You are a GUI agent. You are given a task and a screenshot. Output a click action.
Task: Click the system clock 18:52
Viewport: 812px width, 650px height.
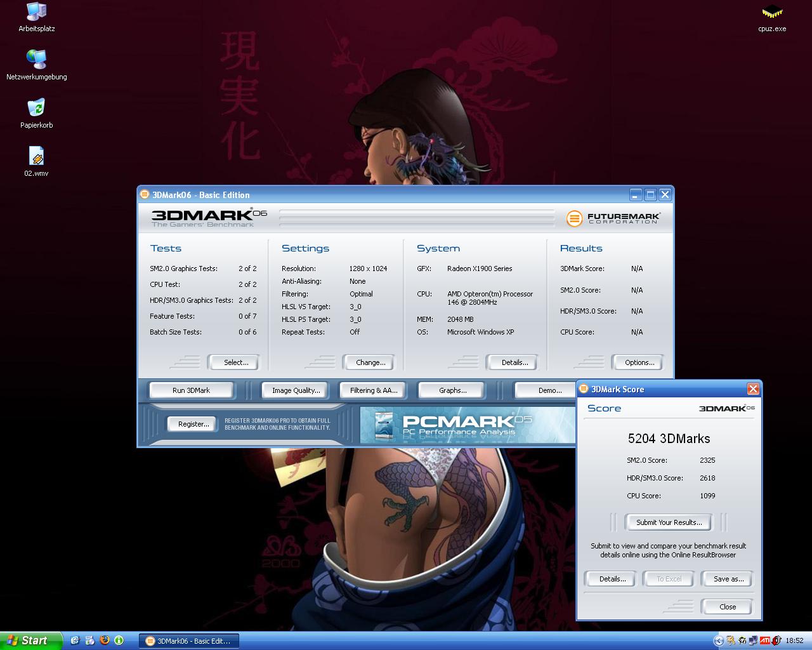pyautogui.click(x=794, y=640)
